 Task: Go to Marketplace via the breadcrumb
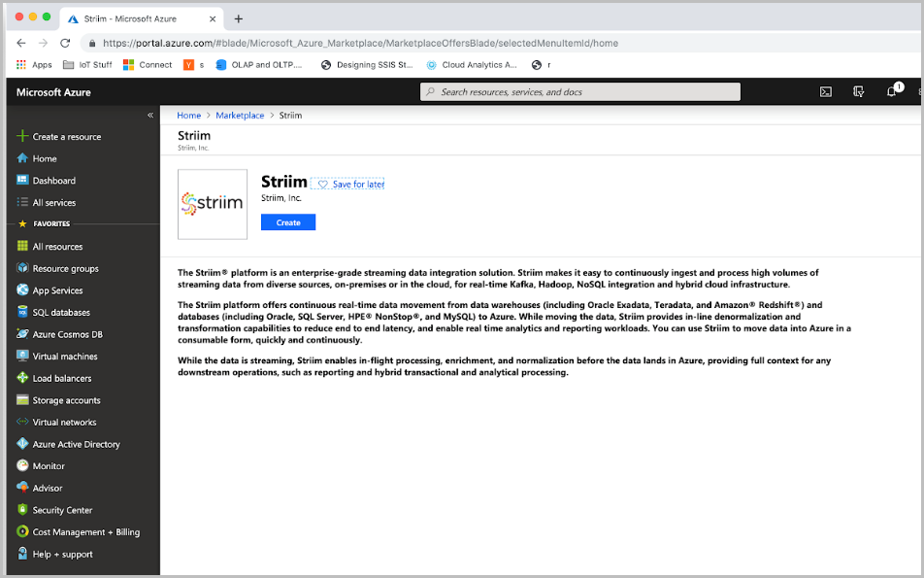(x=240, y=115)
